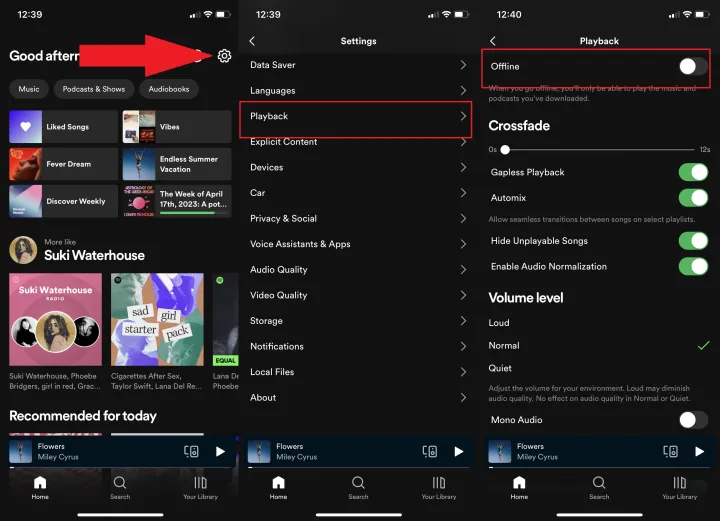
Task: Expand the Data Saver row arrow
Action: 463,65
